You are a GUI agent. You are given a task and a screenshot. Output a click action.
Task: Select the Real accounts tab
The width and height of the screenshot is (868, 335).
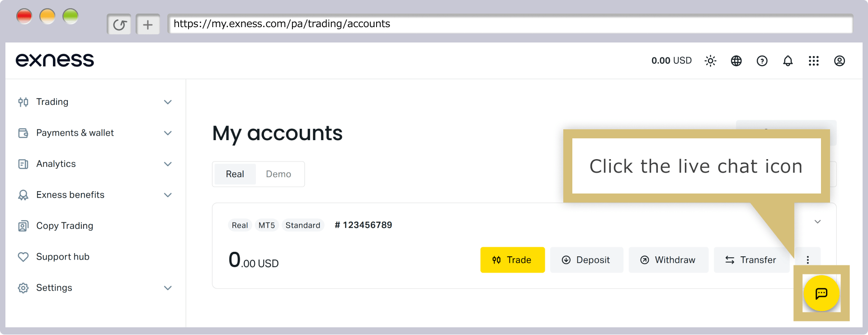(235, 174)
